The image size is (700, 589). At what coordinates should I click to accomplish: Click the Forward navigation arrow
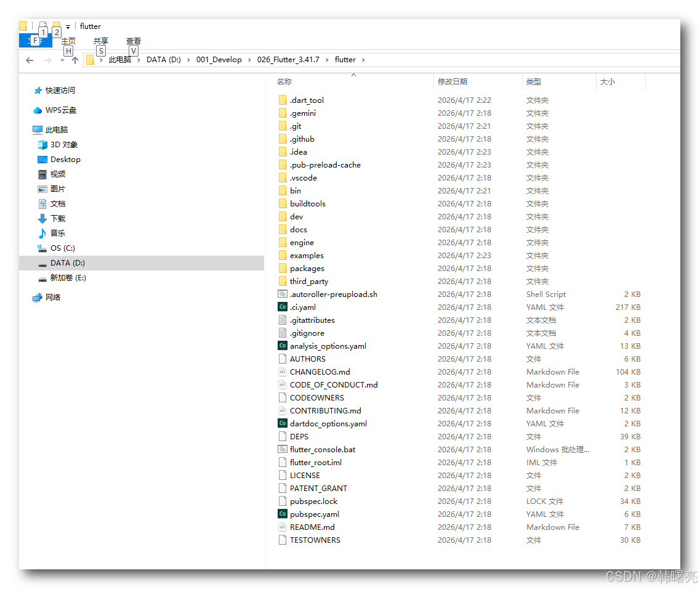(x=48, y=60)
